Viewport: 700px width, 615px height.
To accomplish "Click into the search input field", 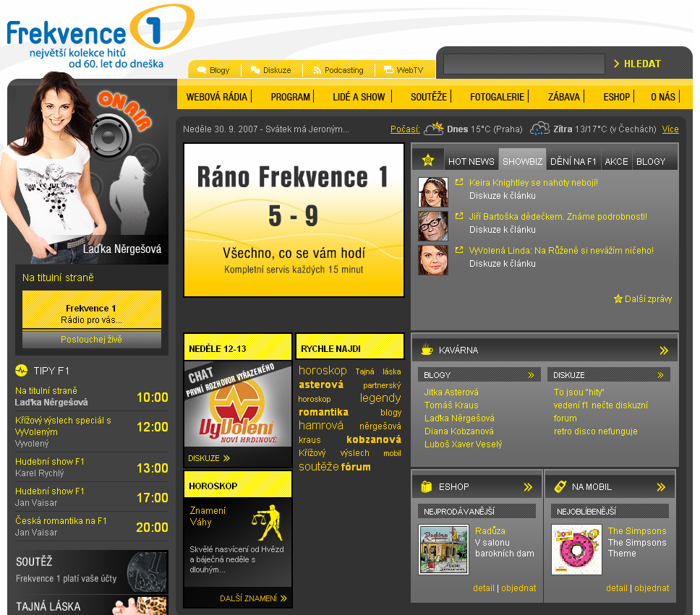I will 524,64.
